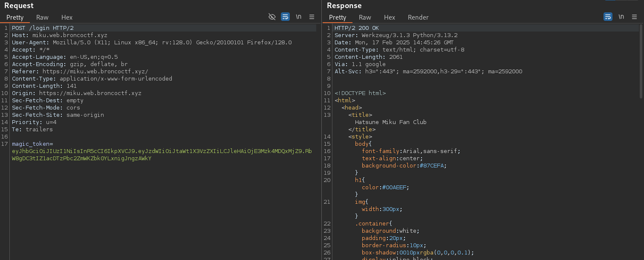Select the Request Pretty tab

tap(15, 17)
